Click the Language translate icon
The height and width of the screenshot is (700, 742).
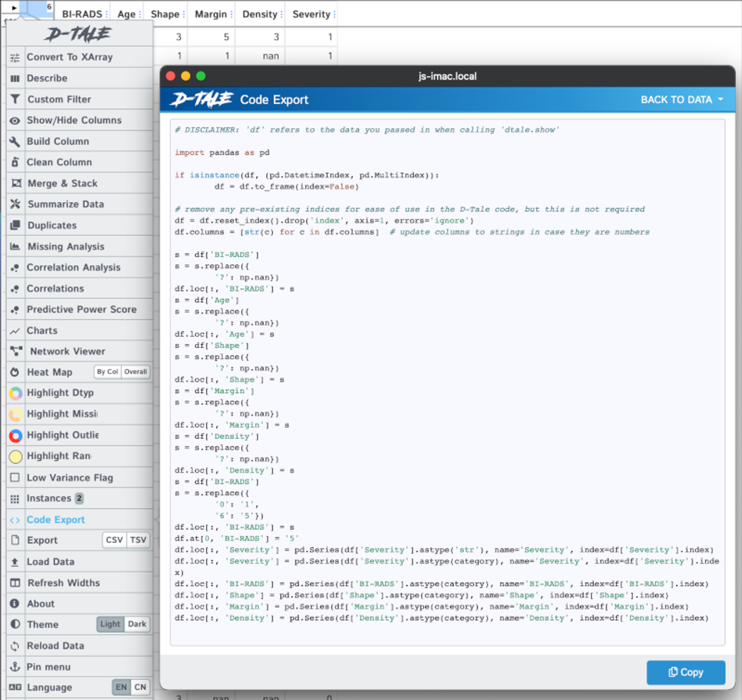[x=15, y=688]
